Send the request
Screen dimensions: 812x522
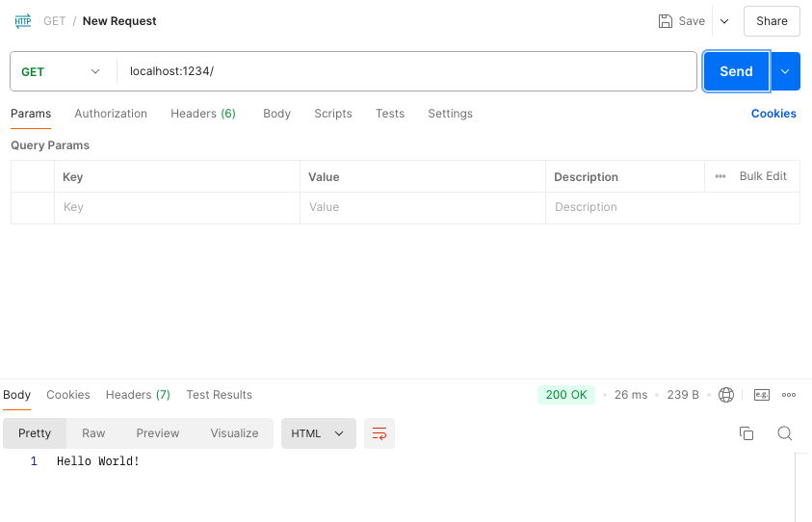[736, 71]
